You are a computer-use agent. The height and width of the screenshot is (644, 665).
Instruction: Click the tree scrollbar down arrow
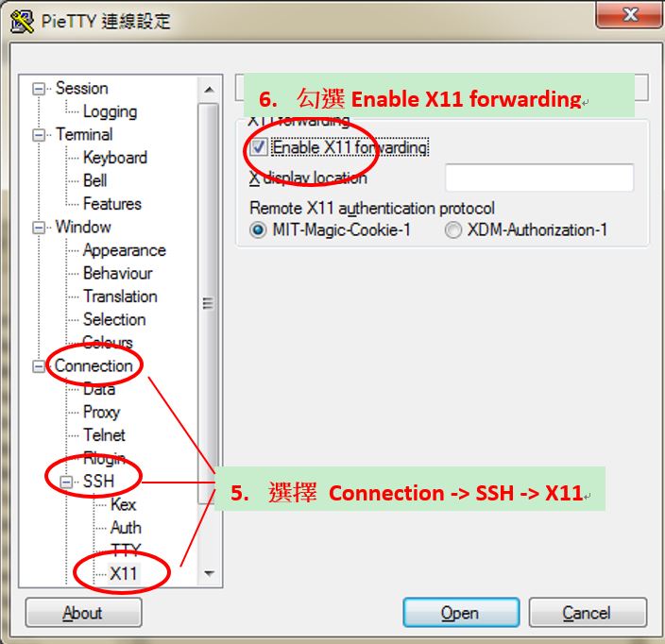pyautogui.click(x=209, y=573)
